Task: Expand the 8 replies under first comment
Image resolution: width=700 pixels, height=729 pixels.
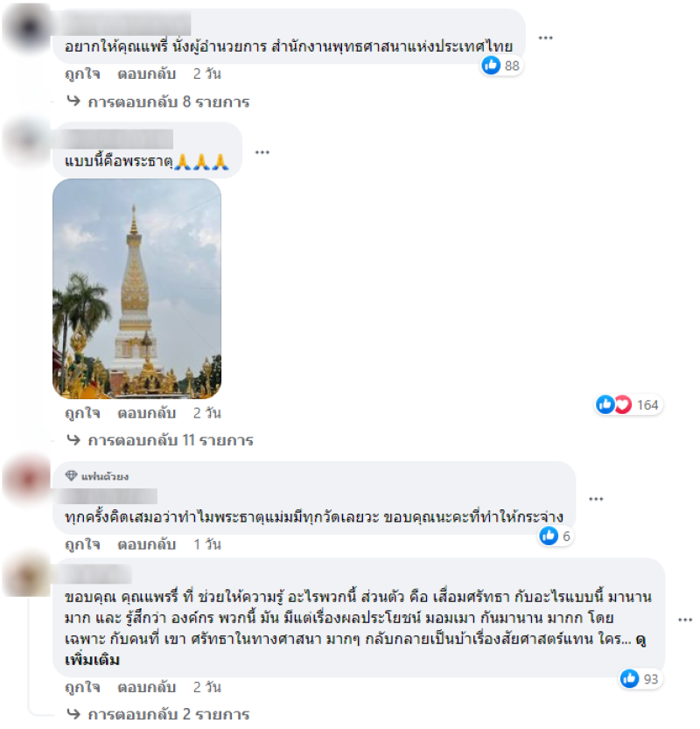Action: 158,102
